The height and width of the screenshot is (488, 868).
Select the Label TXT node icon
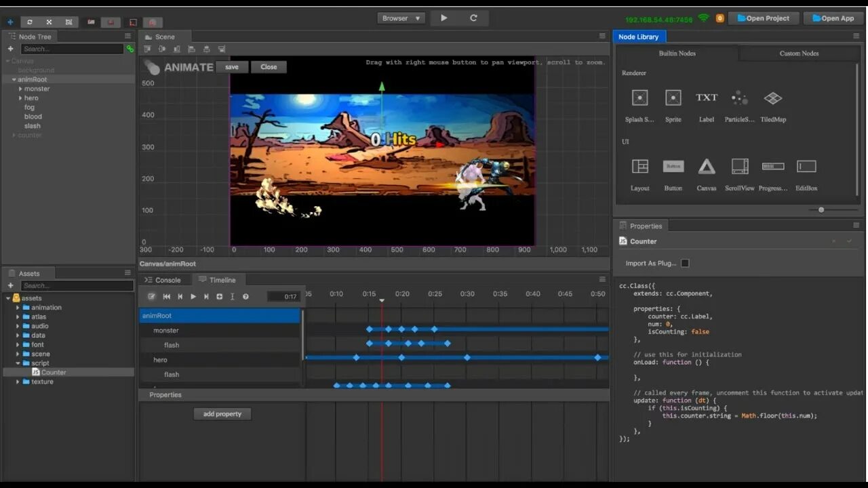click(706, 98)
